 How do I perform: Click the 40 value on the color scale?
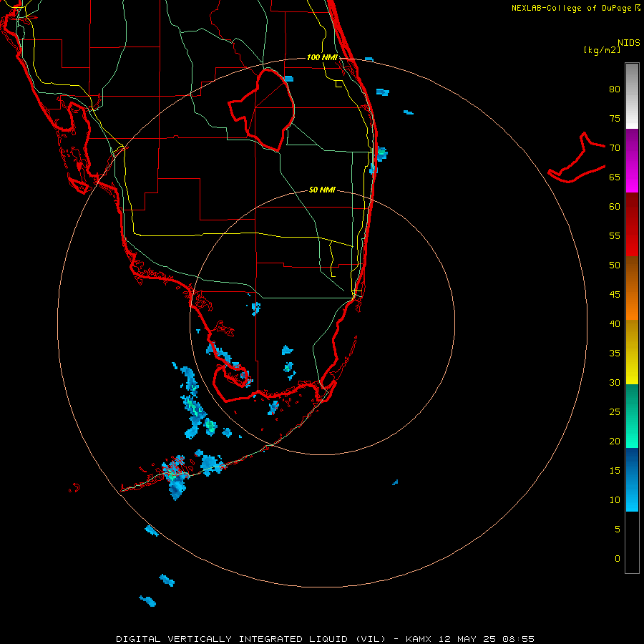615,323
